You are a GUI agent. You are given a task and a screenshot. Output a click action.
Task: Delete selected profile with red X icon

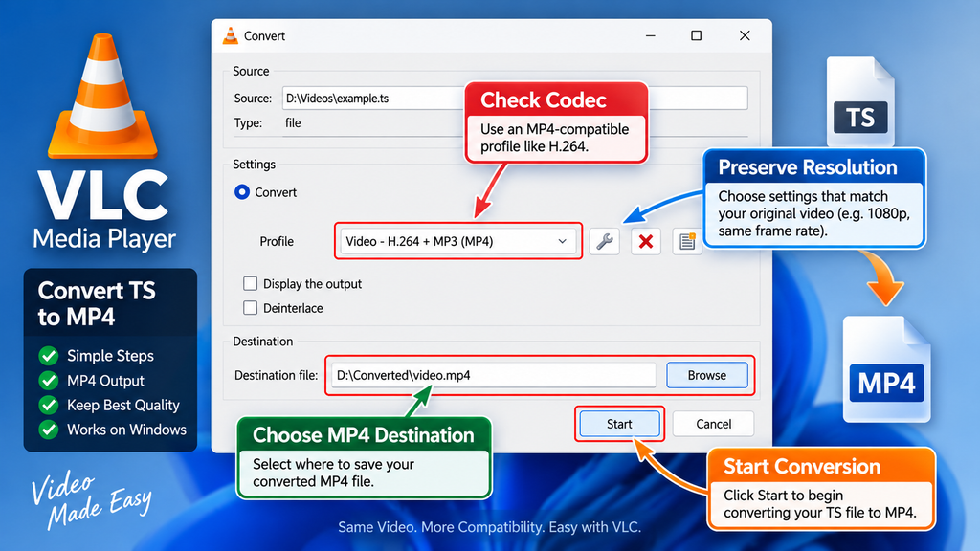tap(646, 242)
